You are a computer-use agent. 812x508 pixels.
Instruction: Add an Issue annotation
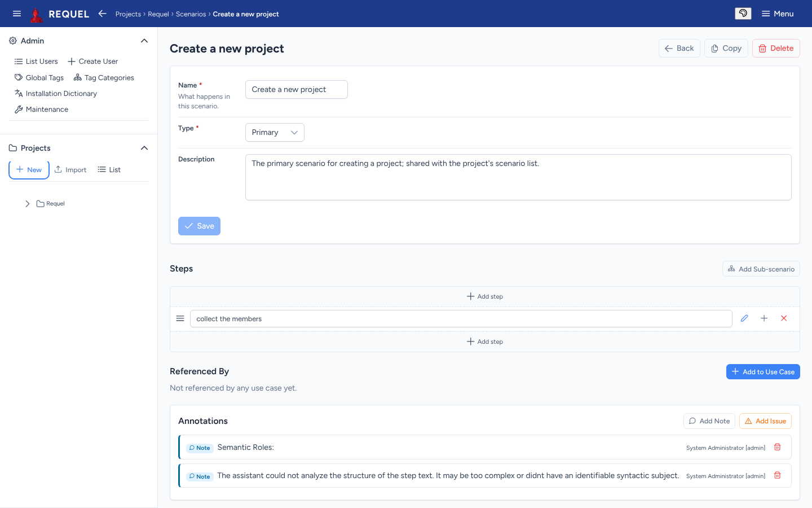(x=765, y=421)
